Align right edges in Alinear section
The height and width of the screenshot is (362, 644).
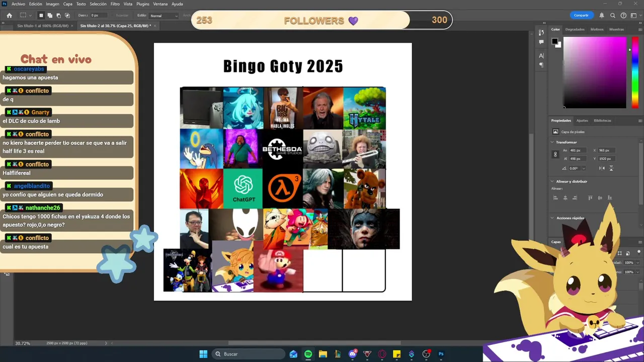[x=575, y=198]
